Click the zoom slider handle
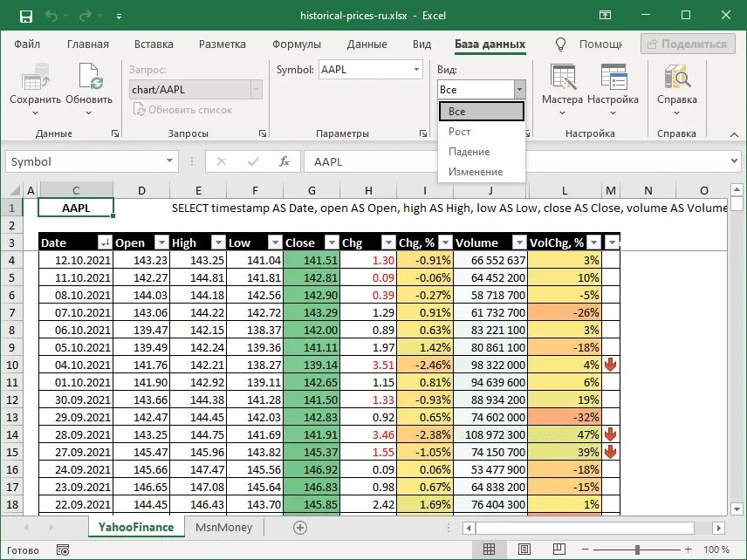 coord(637,550)
